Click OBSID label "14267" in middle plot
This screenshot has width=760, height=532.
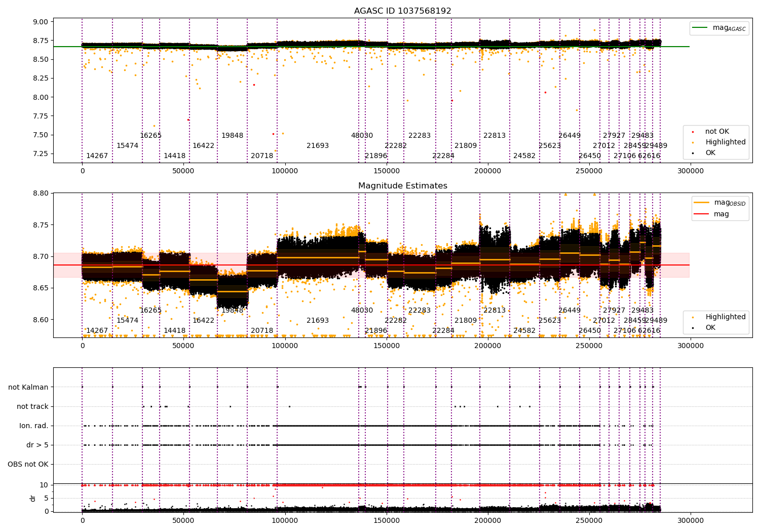97,331
